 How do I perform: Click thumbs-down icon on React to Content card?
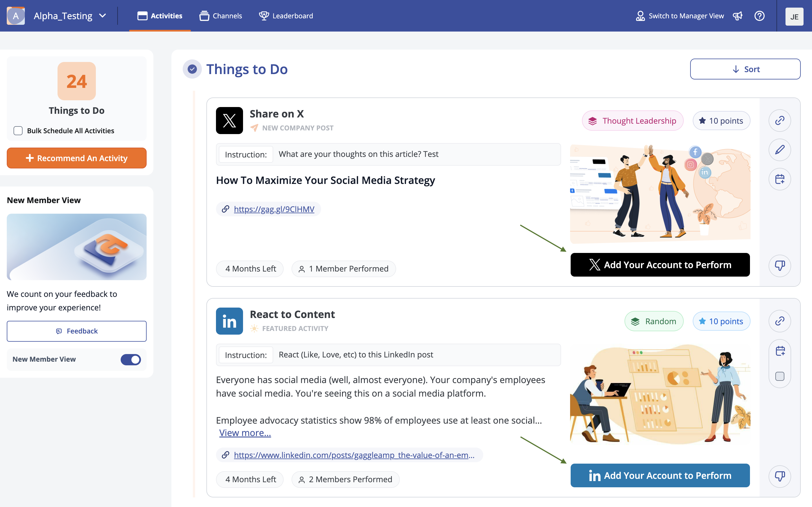[x=780, y=476]
